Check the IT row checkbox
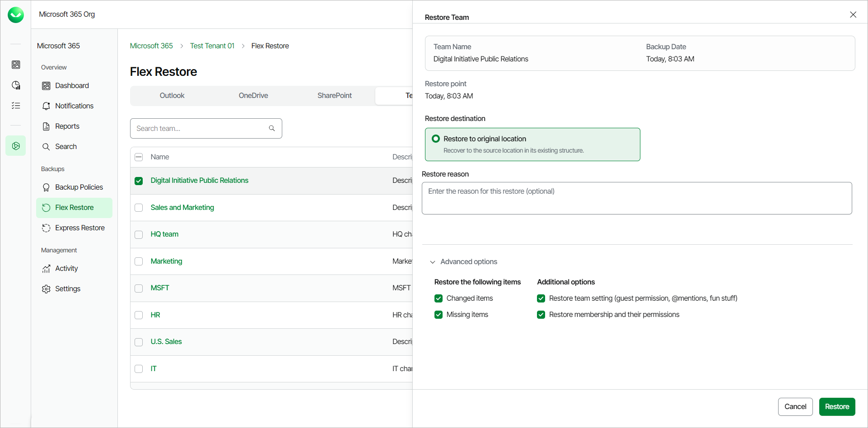Viewport: 868px width, 428px height. (x=139, y=369)
